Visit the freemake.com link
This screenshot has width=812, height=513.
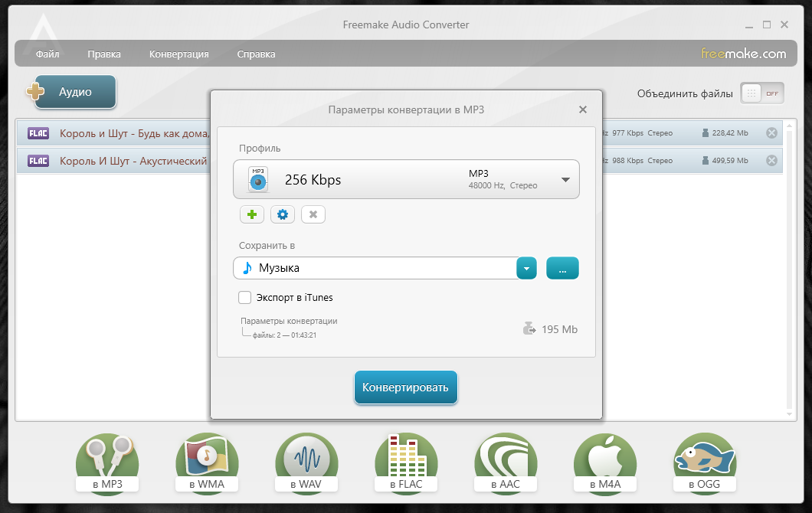[x=744, y=54]
